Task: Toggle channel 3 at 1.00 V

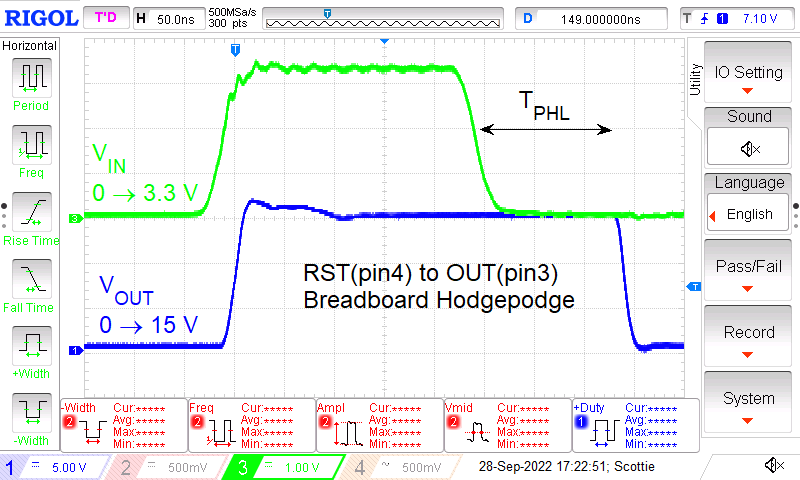Action: pos(283,467)
